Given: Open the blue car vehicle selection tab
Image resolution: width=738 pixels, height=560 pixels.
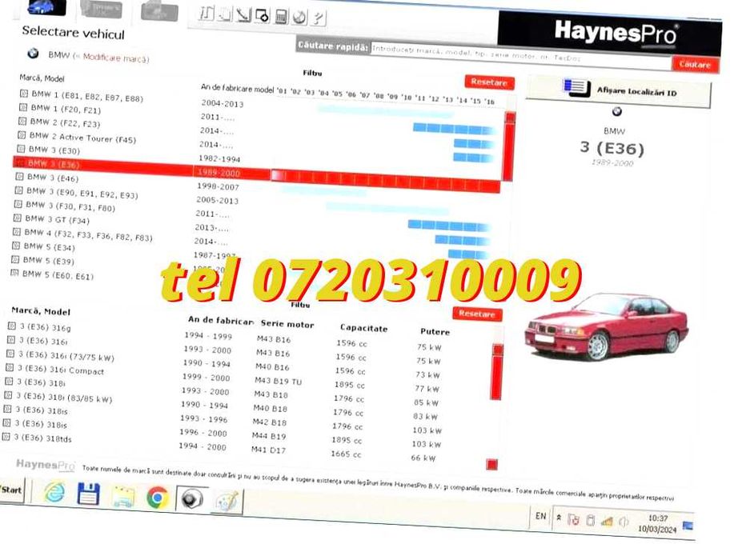Looking at the screenshot, I should 47,6.
